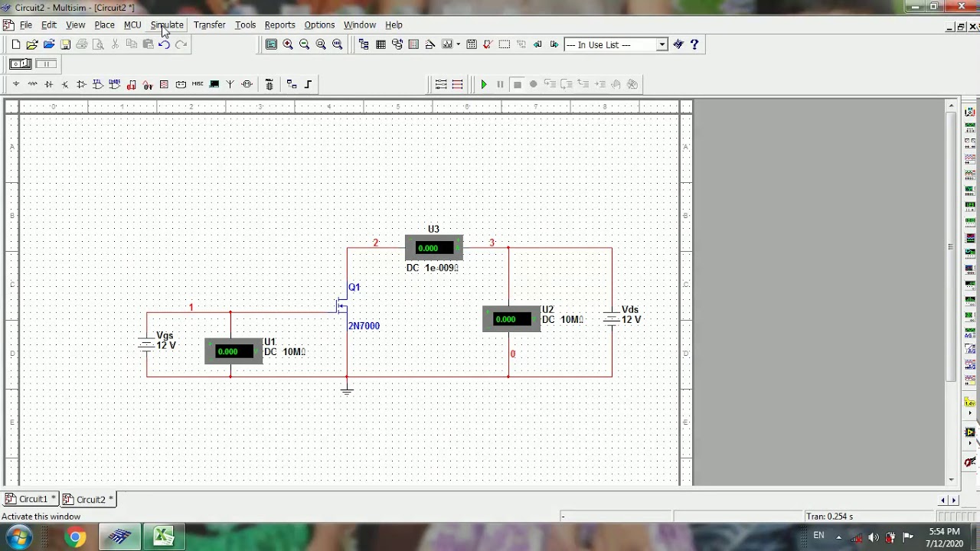Run the simulation with green play
This screenshot has height=551, width=980.
tap(484, 84)
